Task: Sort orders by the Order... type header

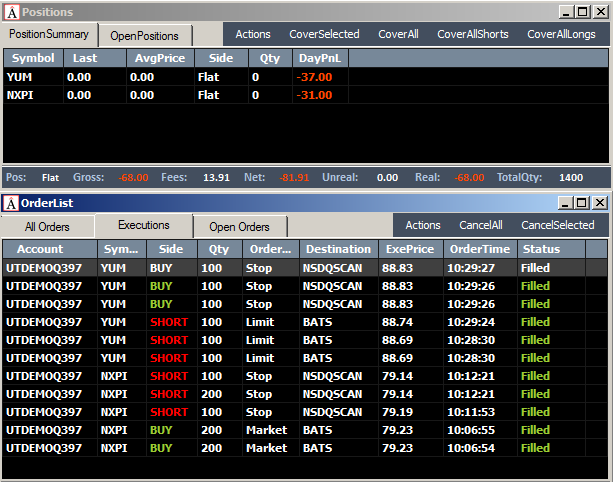Action: coord(271,249)
